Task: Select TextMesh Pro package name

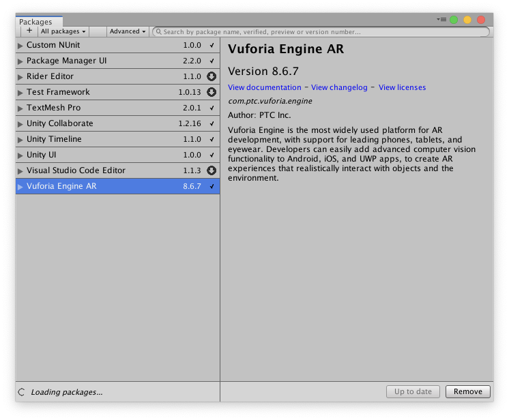Action: 54,108
